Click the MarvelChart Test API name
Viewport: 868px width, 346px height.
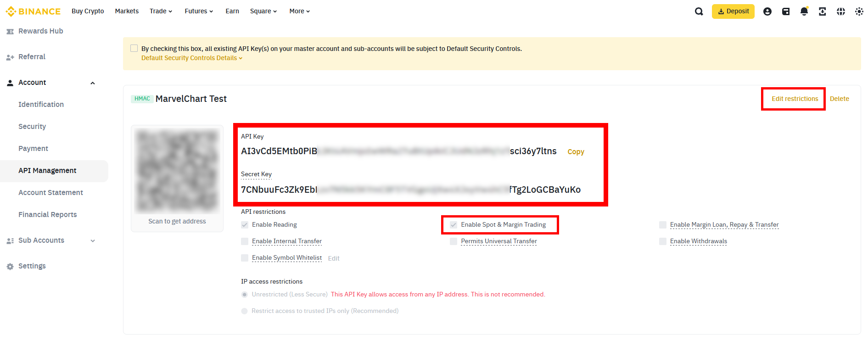[191, 99]
